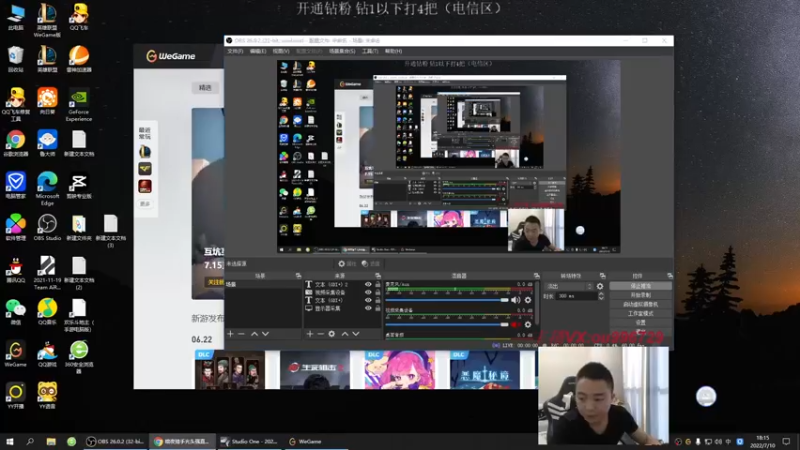Pop out the Scene Transitions dock panel

pos(603,276)
